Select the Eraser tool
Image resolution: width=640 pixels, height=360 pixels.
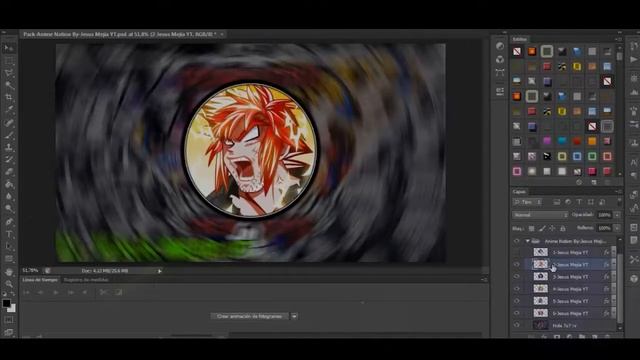tap(9, 172)
